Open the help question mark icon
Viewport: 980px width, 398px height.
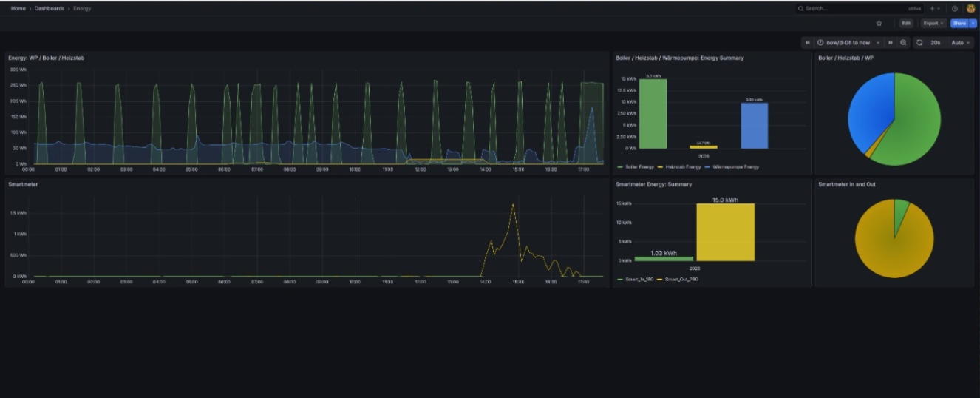[x=954, y=9]
